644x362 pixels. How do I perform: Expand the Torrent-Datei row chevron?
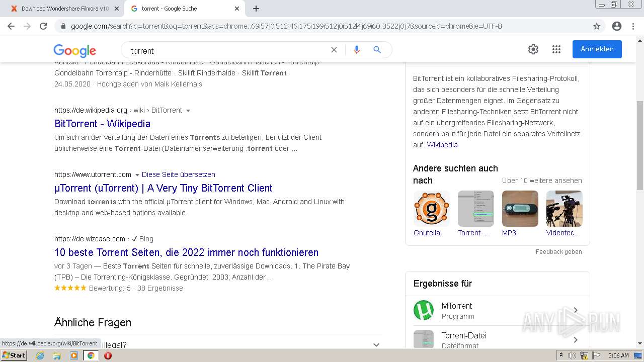pyautogui.click(x=576, y=340)
